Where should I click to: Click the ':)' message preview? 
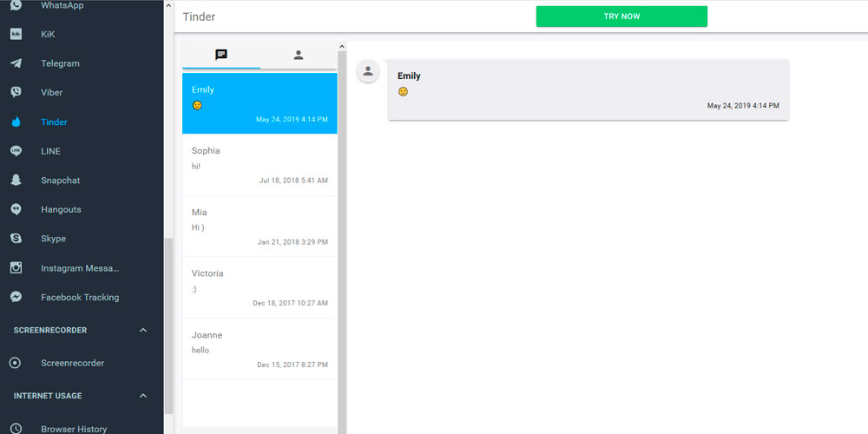click(x=194, y=289)
